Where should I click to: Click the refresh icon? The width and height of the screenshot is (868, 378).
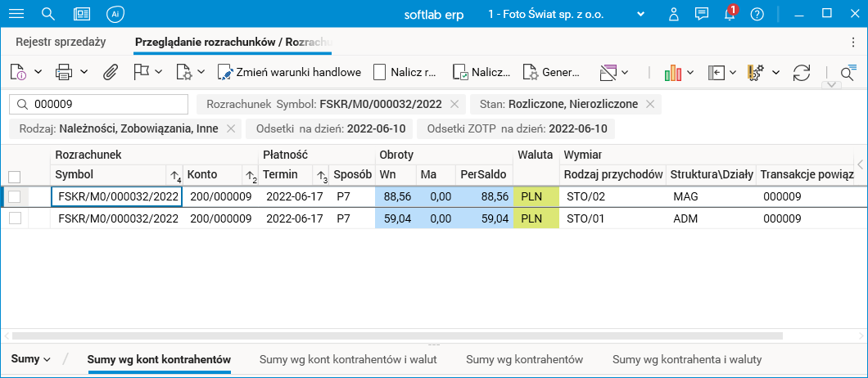[x=802, y=72]
